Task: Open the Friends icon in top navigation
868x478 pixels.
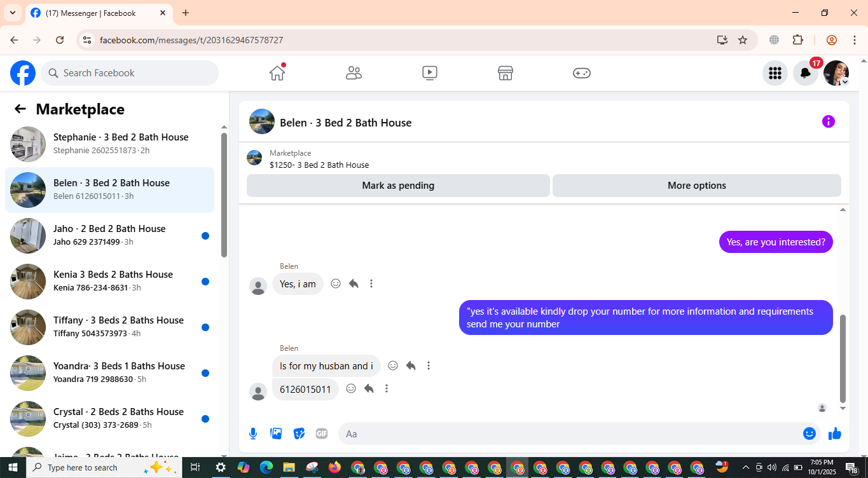Action: pos(354,73)
